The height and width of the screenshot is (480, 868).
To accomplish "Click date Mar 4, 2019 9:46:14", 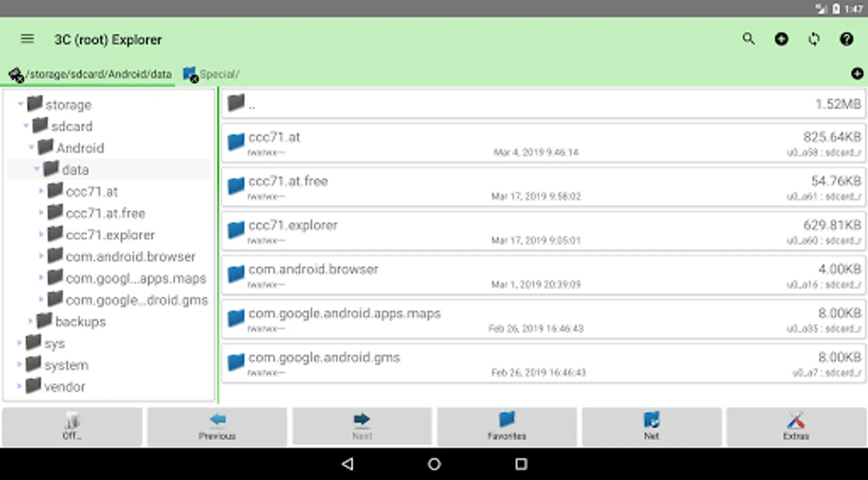I will [536, 153].
